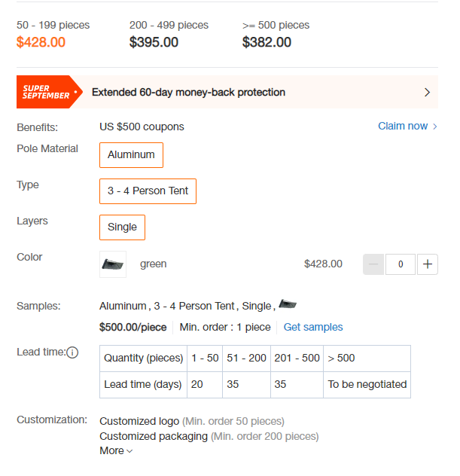The width and height of the screenshot is (460, 476).
Task: Select 3 - 4 Person Tent type
Action: point(148,191)
